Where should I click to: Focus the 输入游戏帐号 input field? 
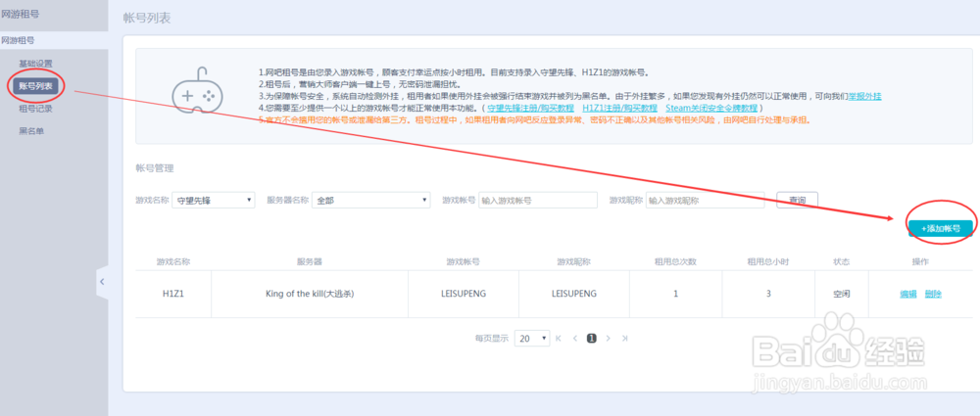[x=538, y=200]
